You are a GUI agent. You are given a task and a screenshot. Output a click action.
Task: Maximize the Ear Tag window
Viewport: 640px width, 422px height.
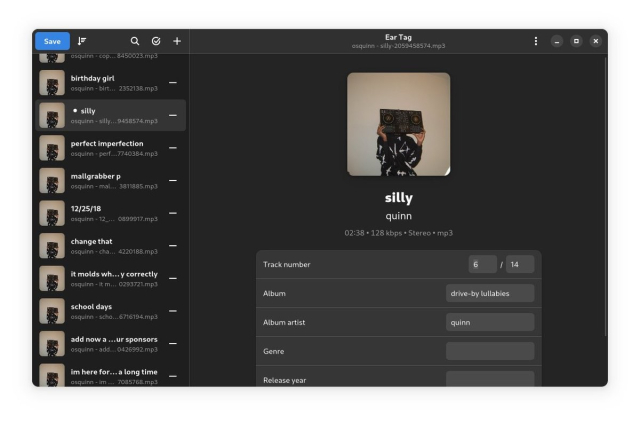(x=576, y=41)
